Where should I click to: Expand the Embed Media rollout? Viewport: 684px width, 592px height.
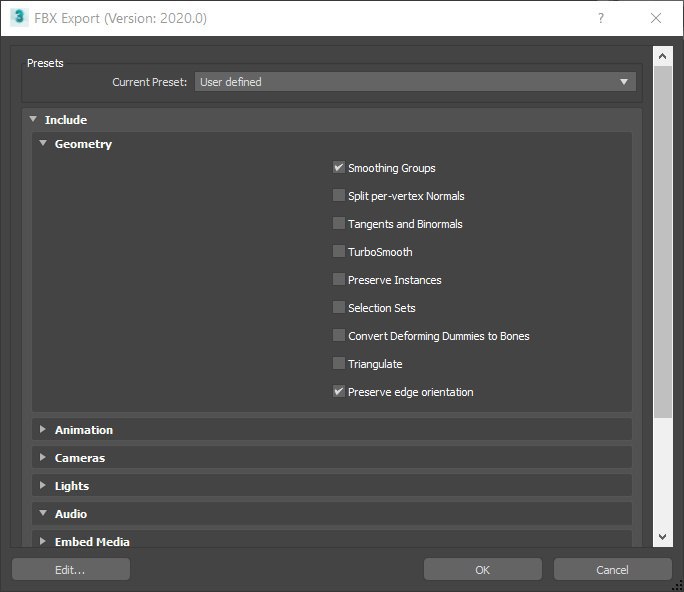point(42,541)
